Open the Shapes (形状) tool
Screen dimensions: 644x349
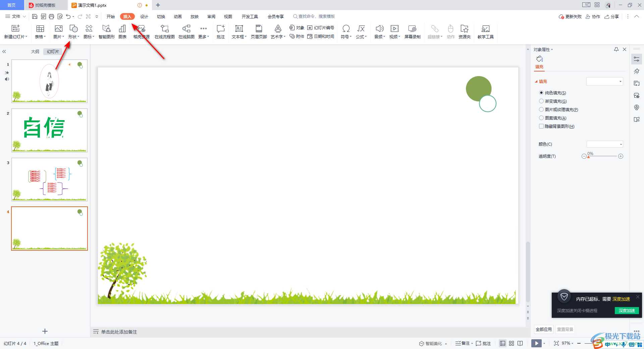73,32
